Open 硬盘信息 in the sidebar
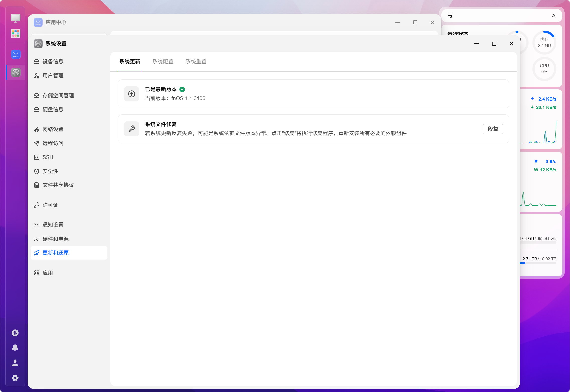The width and height of the screenshot is (570, 392). click(69, 110)
